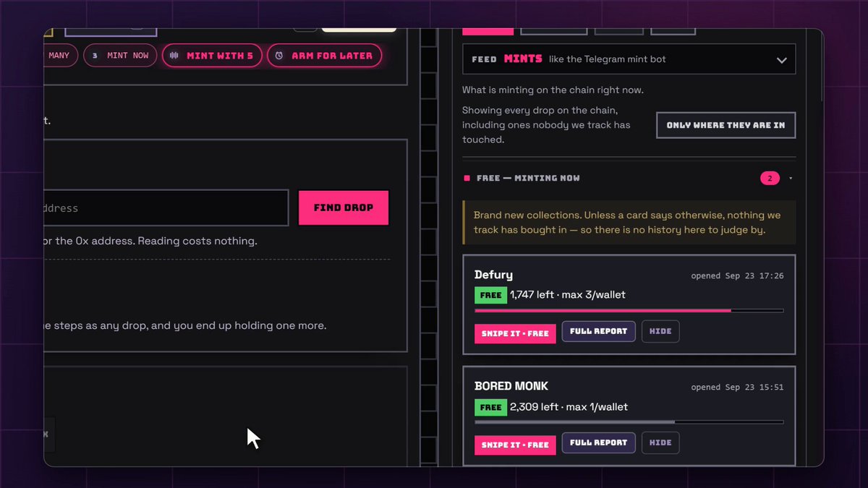Open Full Report for Bored Monk
The width and height of the screenshot is (868, 488).
[599, 442]
